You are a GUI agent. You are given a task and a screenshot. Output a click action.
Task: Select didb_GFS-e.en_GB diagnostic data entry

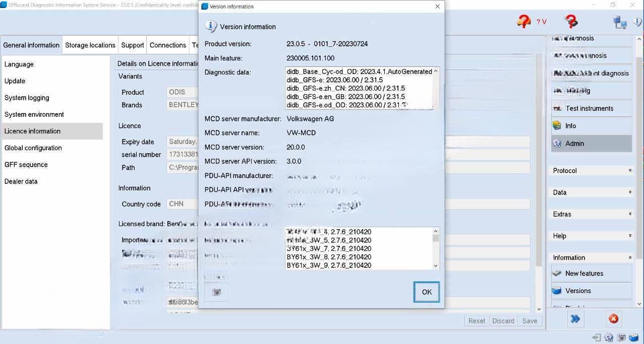tap(345, 97)
